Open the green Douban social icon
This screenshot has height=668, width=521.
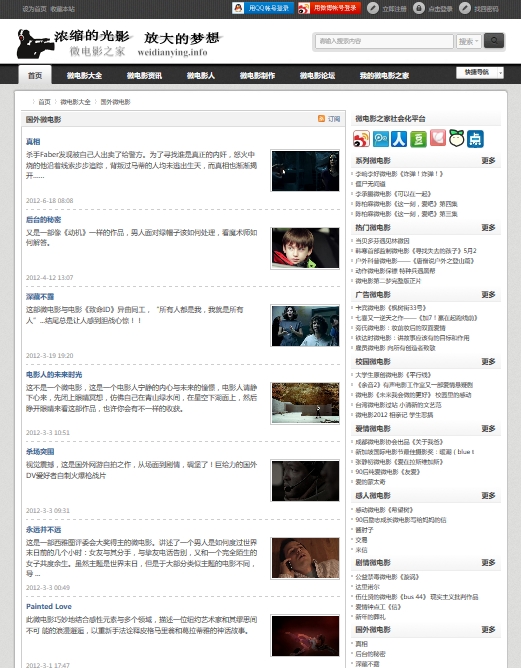click(x=418, y=139)
